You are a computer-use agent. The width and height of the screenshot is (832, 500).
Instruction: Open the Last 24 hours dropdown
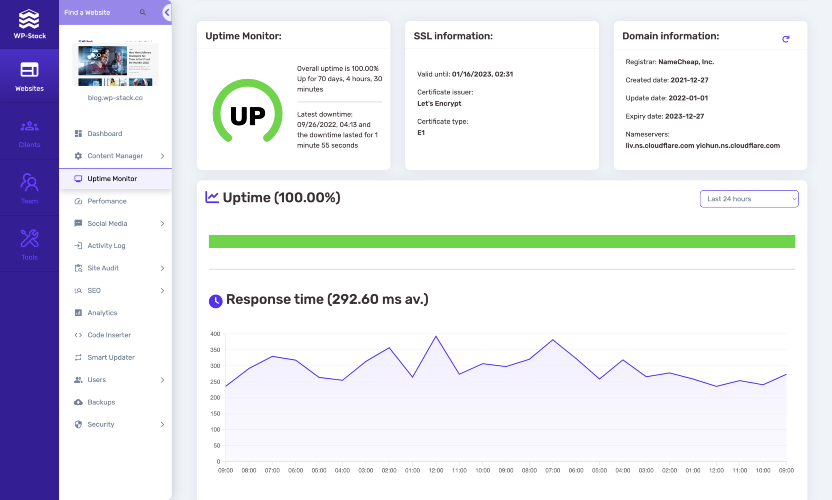(x=749, y=199)
